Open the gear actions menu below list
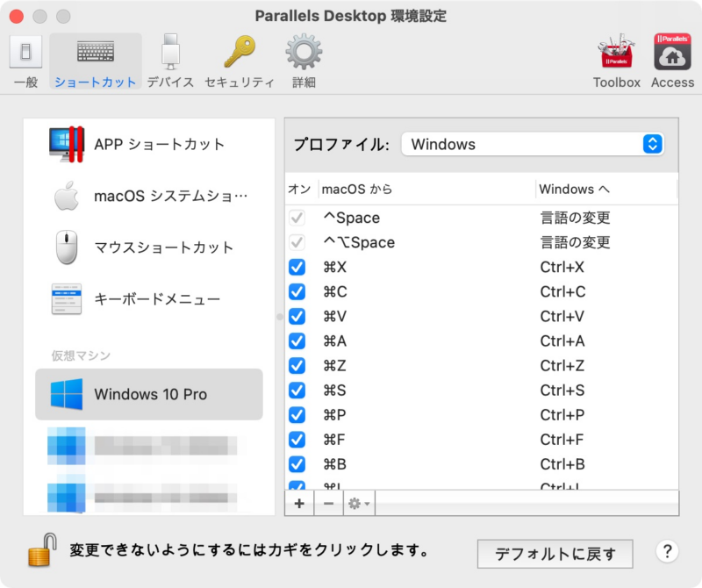The height and width of the screenshot is (588, 702). tap(359, 504)
